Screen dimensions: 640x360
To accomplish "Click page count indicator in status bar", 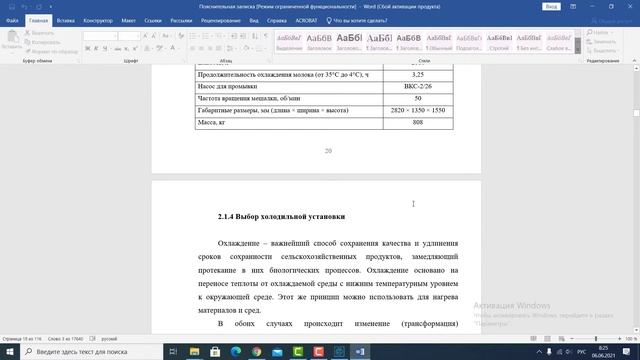I will tap(22, 339).
